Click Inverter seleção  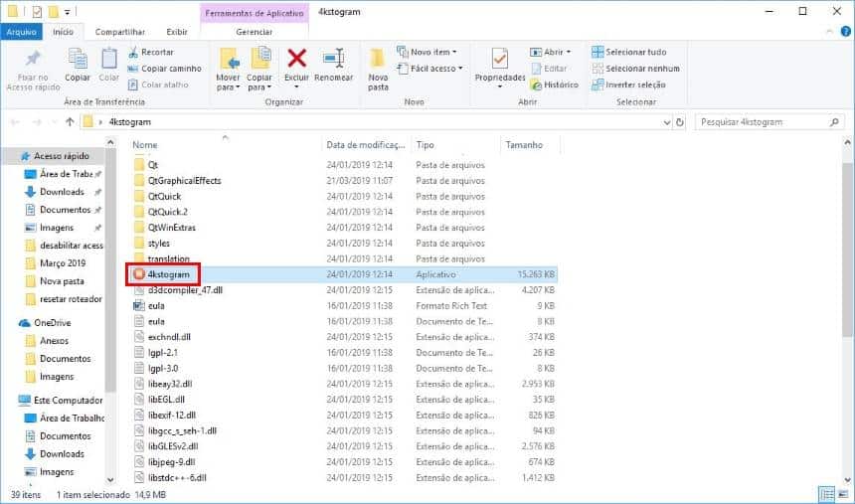point(628,84)
